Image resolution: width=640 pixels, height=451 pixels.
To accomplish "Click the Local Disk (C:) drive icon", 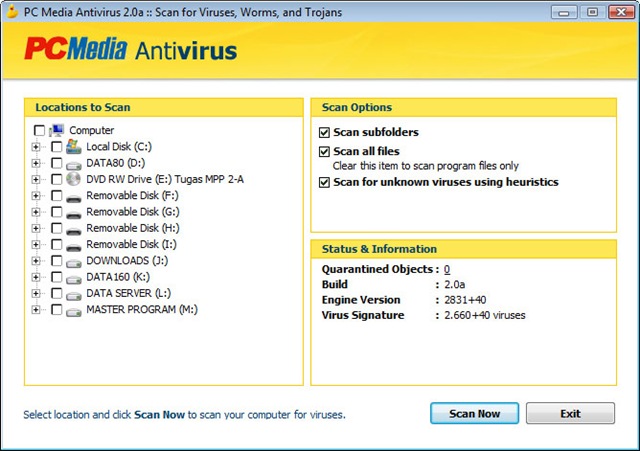I will tap(73, 147).
